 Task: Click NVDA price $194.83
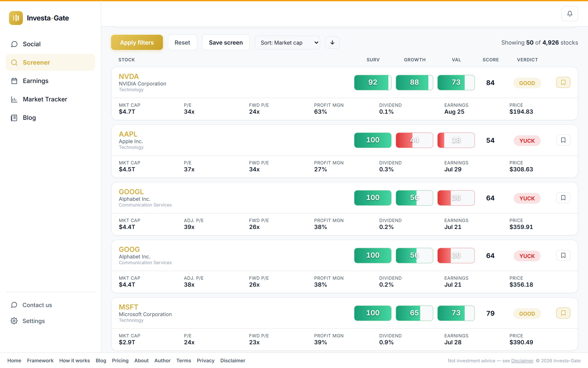521,112
